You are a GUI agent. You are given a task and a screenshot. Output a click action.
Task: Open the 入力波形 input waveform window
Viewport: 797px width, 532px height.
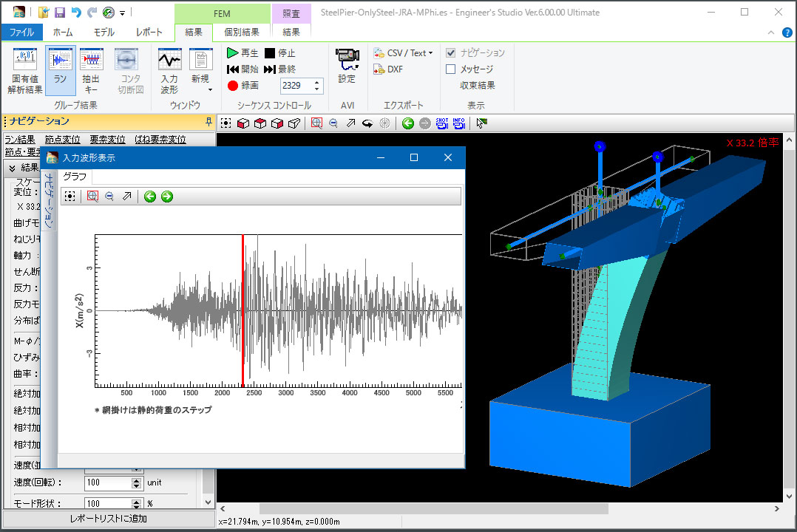[x=169, y=70]
